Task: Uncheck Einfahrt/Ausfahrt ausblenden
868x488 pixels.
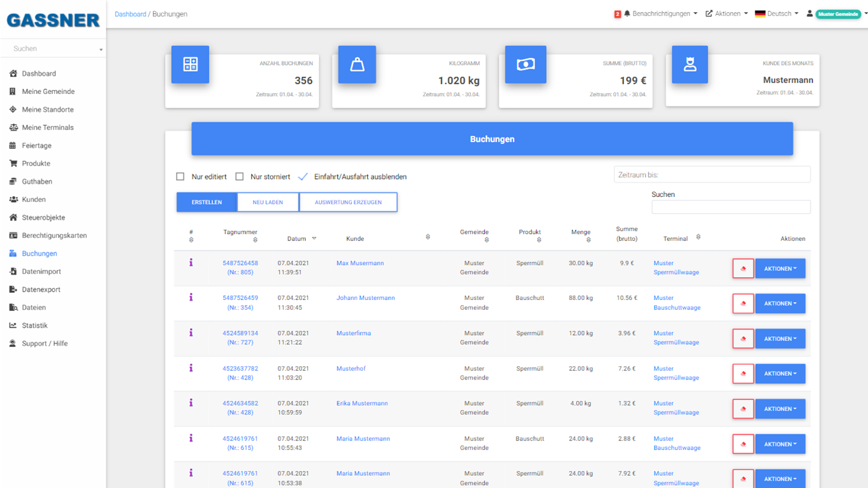Action: point(303,177)
